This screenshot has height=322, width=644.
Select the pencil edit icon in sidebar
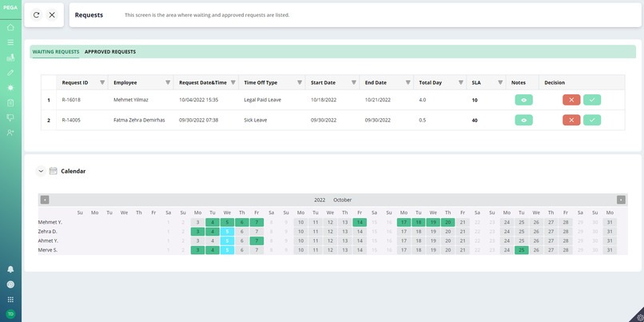point(10,73)
